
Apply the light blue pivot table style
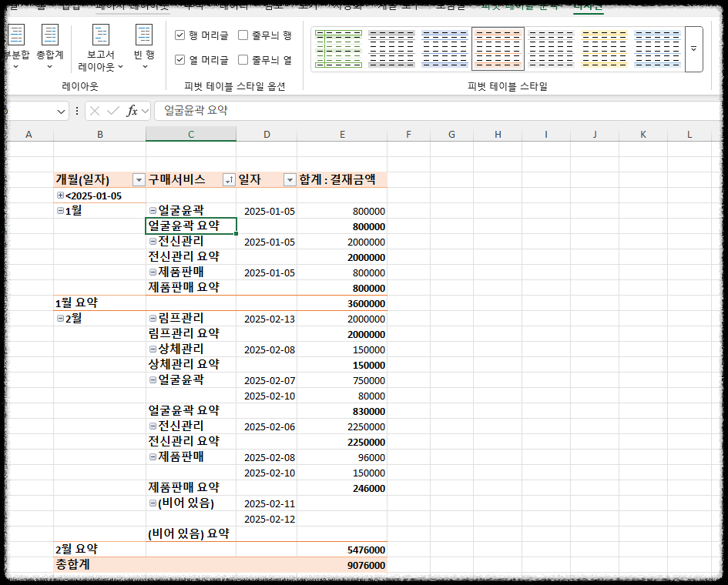tap(658, 48)
